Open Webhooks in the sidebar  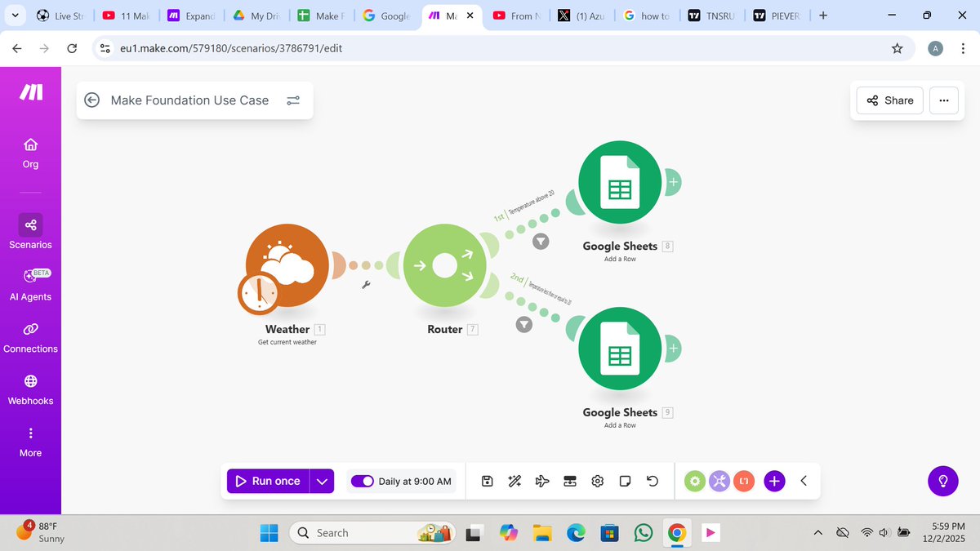[x=30, y=389]
